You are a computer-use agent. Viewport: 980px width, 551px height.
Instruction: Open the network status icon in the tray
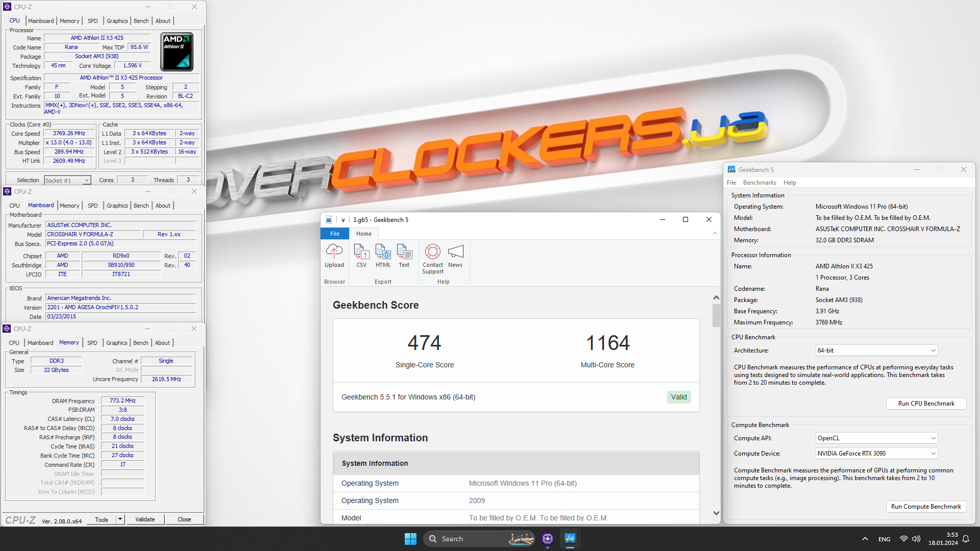coord(903,539)
